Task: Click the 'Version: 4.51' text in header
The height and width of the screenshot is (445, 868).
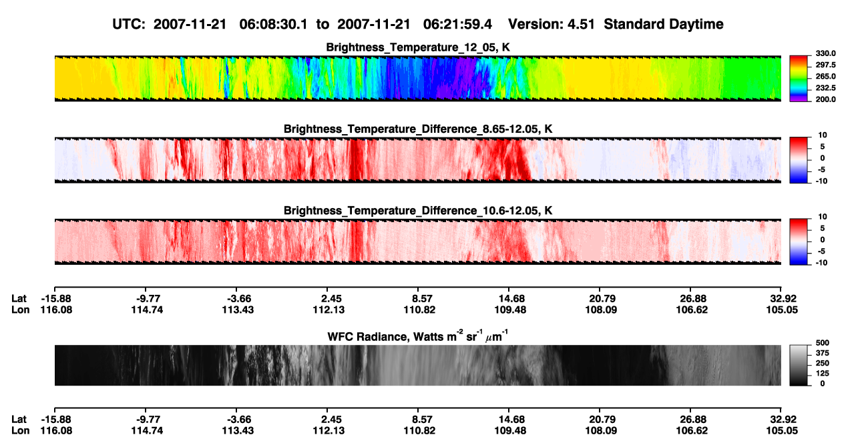Action: (x=551, y=24)
